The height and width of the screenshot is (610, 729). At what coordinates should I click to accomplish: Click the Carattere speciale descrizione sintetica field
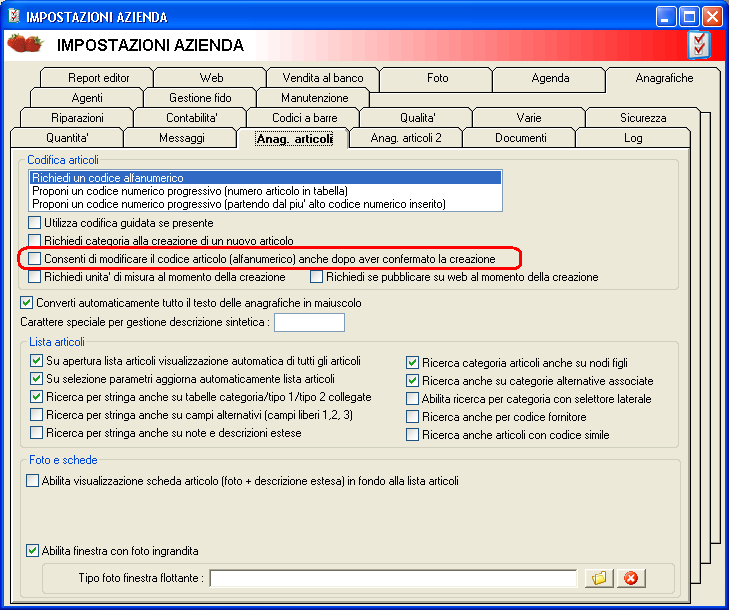[x=309, y=322]
